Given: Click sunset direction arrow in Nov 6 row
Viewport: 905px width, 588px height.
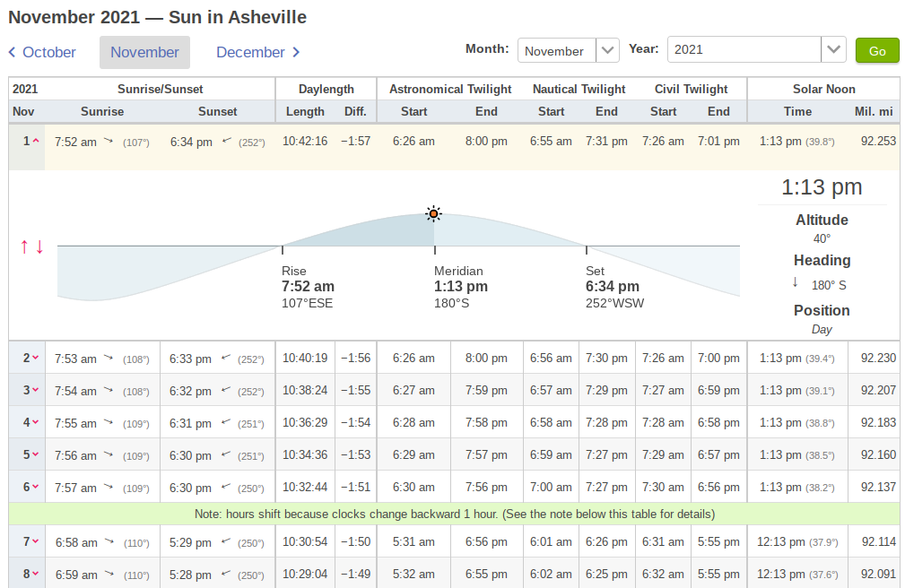Looking at the screenshot, I should coord(226,487).
